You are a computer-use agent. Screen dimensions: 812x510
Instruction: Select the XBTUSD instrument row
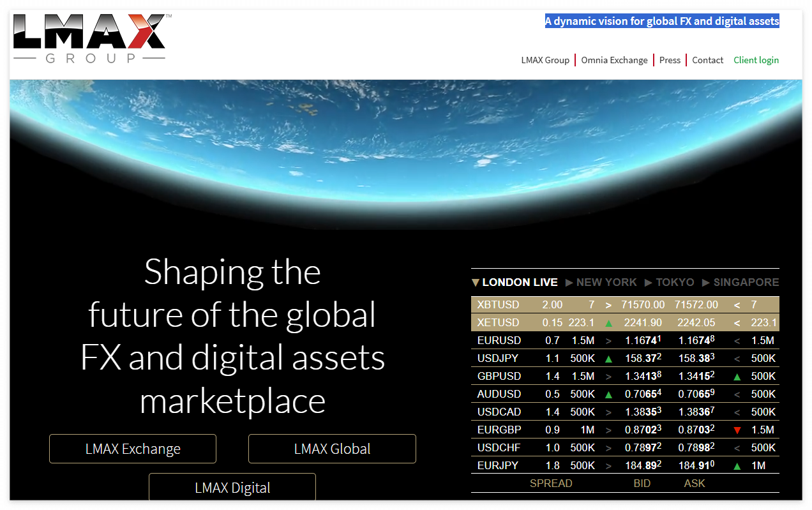point(625,304)
